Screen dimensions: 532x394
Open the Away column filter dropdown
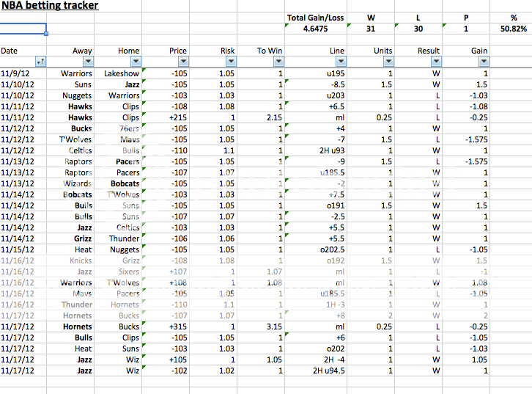click(x=88, y=62)
